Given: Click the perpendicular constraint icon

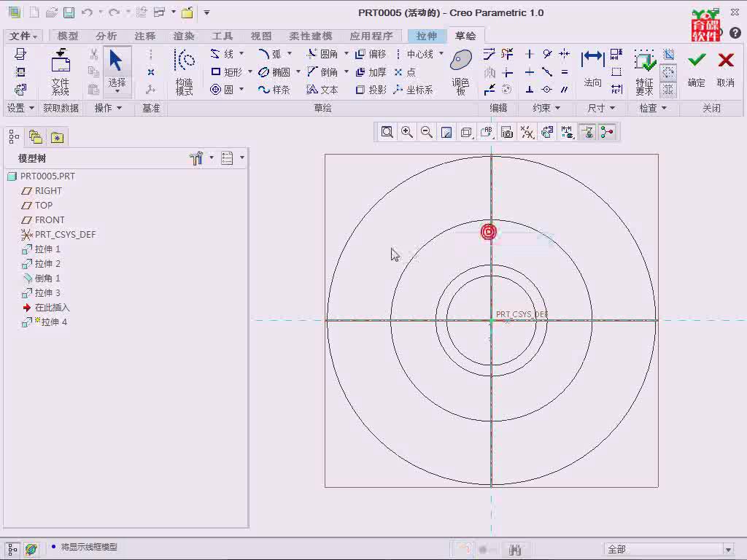Looking at the screenshot, I should pyautogui.click(x=530, y=90).
